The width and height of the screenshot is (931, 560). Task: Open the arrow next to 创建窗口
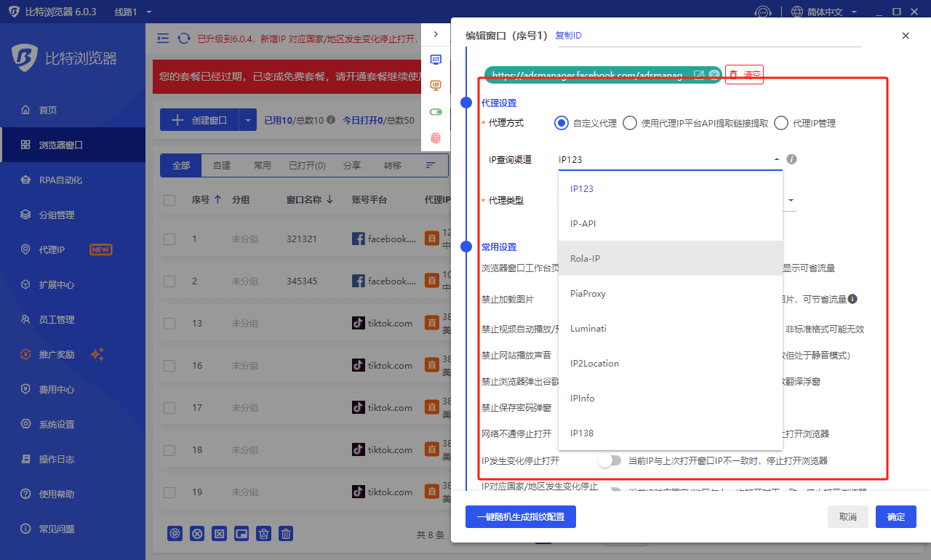coord(248,120)
